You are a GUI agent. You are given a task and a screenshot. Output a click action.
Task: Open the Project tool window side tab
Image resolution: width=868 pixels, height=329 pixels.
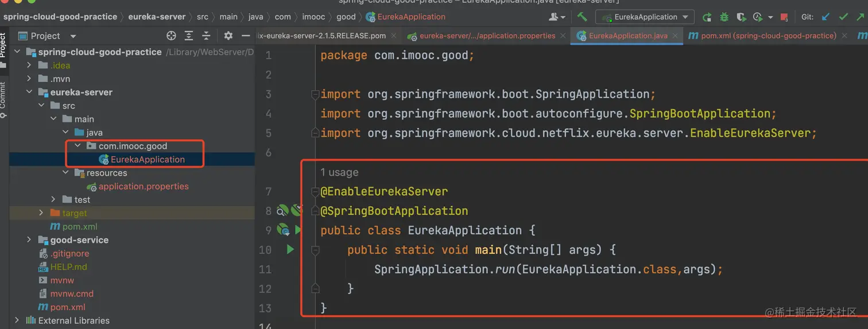[x=3, y=51]
